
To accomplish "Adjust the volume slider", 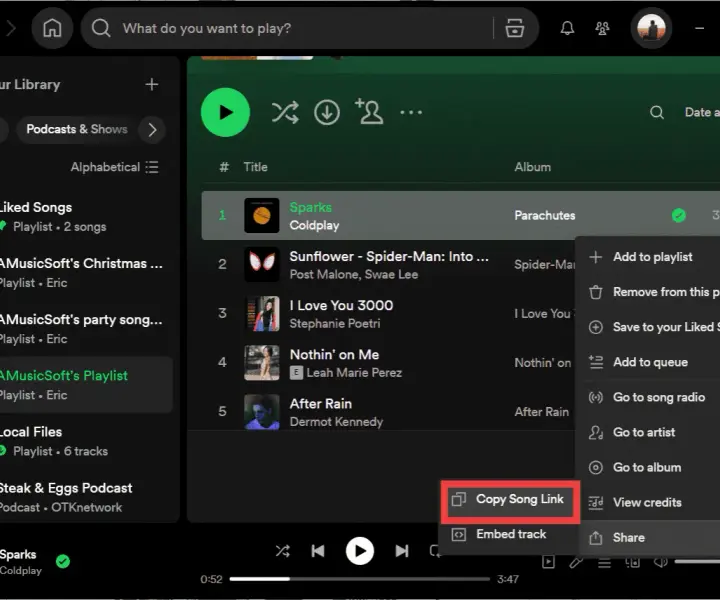I will (697, 561).
